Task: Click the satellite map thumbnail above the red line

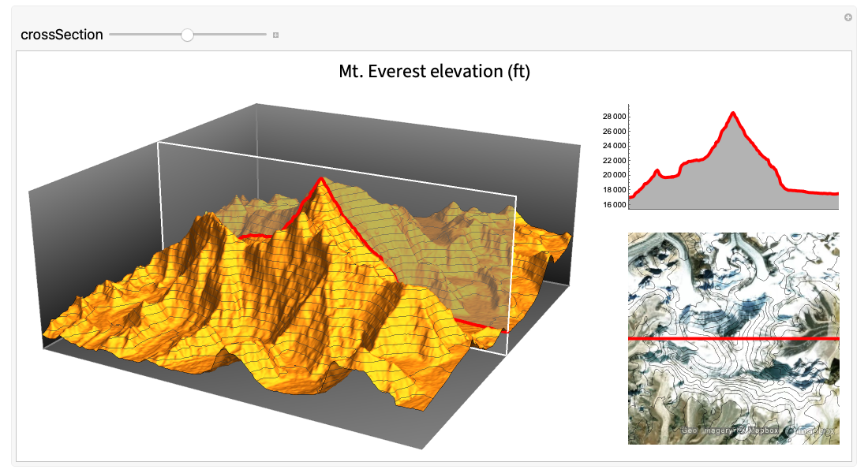Action: point(734,284)
